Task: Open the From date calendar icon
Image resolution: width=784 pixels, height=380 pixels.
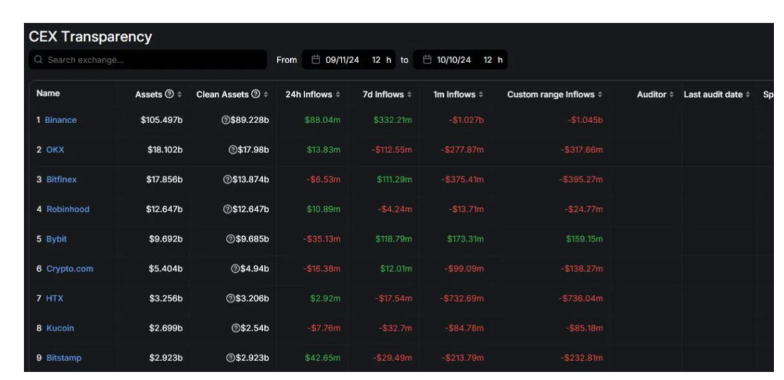Action: click(316, 60)
